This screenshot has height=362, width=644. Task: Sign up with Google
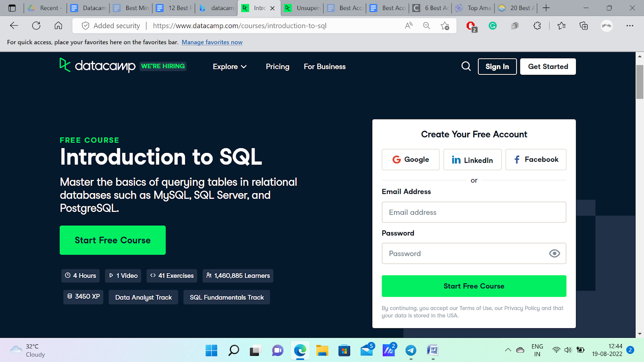pos(411,160)
